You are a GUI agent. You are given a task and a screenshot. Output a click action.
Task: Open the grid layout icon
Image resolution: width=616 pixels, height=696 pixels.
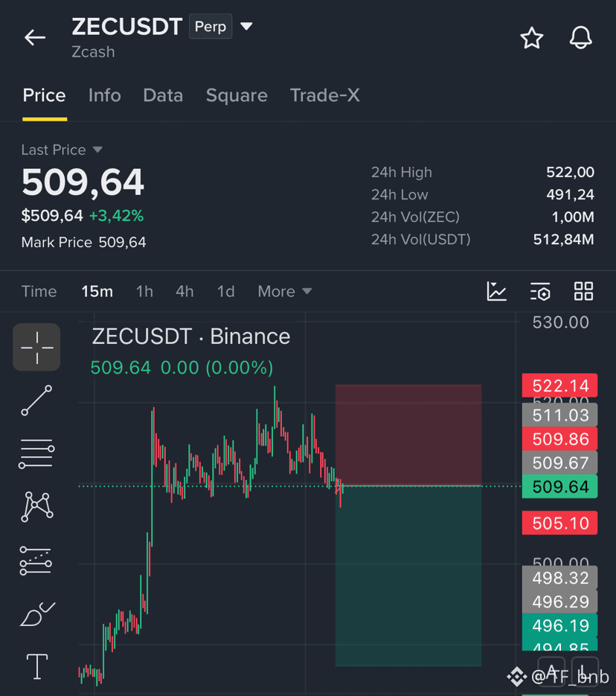(583, 291)
